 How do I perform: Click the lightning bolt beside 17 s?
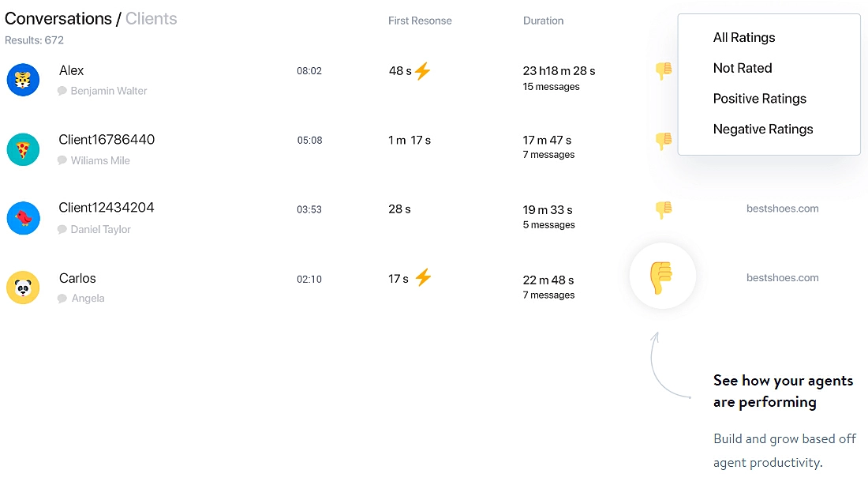click(x=423, y=277)
